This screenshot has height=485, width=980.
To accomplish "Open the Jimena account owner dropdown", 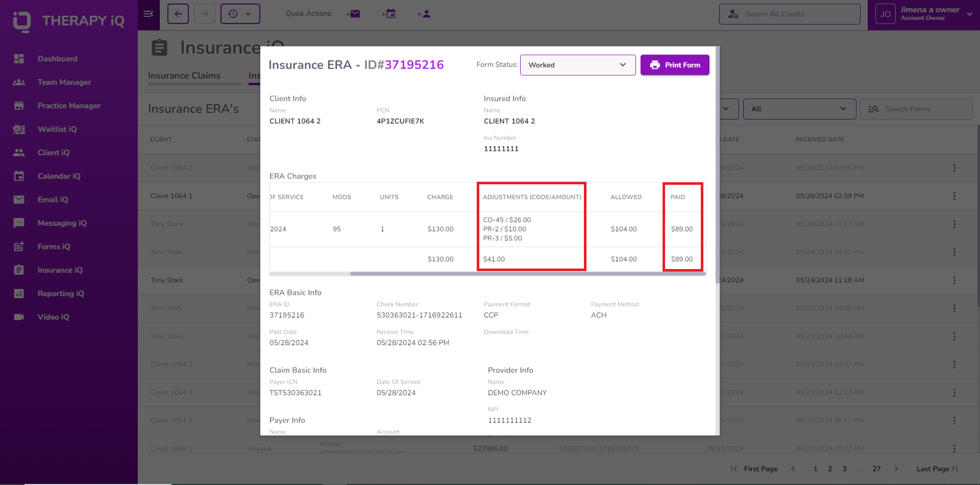I will pos(969,14).
